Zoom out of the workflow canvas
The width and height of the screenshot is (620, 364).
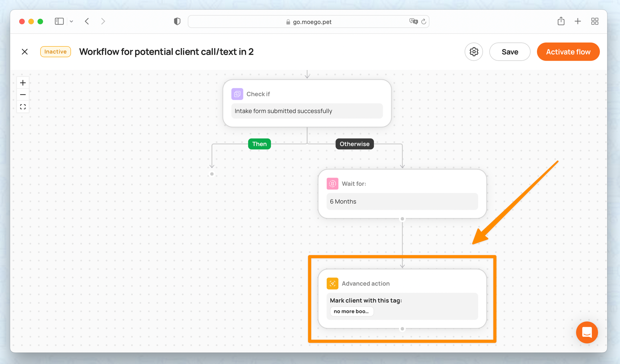pos(23,95)
